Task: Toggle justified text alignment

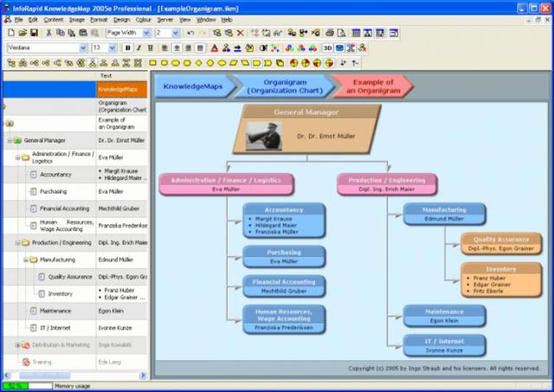Action: coord(200,48)
